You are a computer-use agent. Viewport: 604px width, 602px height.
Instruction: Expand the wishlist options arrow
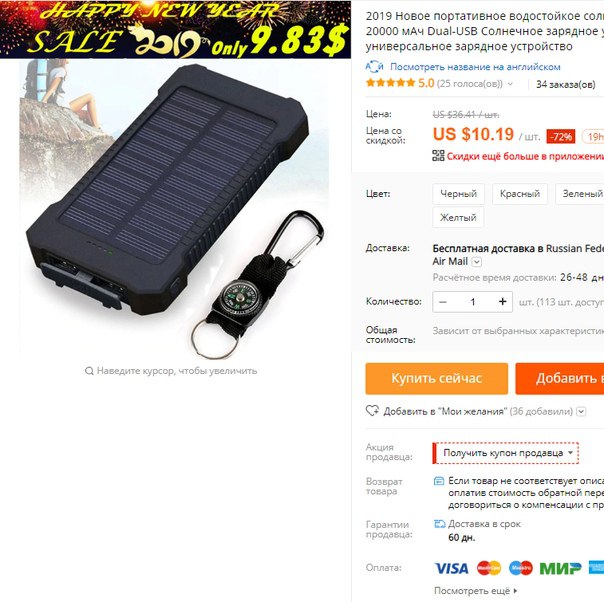click(x=581, y=411)
